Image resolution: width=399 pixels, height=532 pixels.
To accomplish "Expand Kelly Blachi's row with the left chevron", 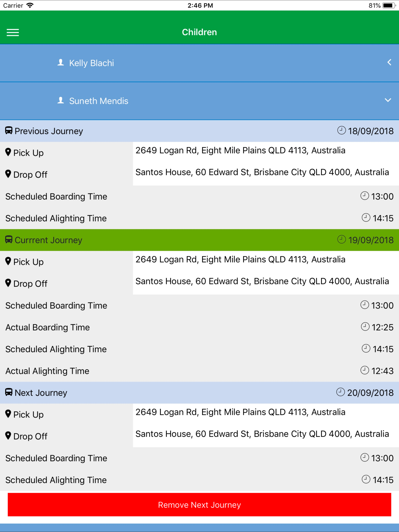I will (x=389, y=62).
